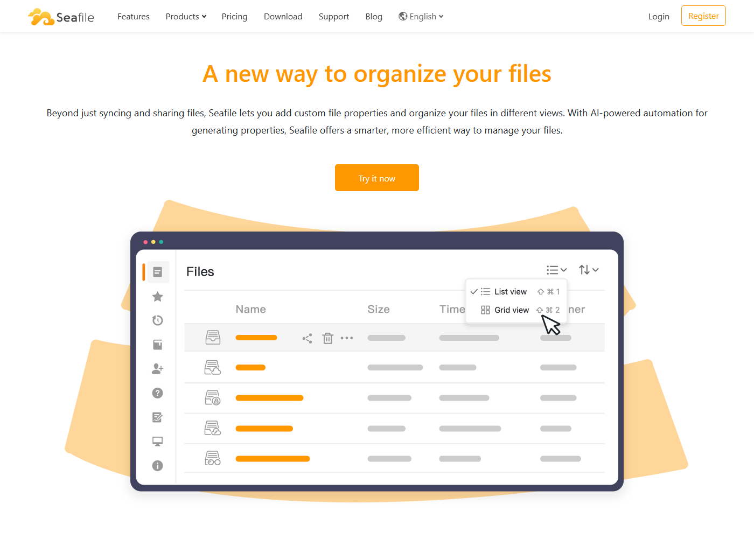Click the "A new way to organize your files" headline
The image size is (754, 560).
tap(377, 74)
